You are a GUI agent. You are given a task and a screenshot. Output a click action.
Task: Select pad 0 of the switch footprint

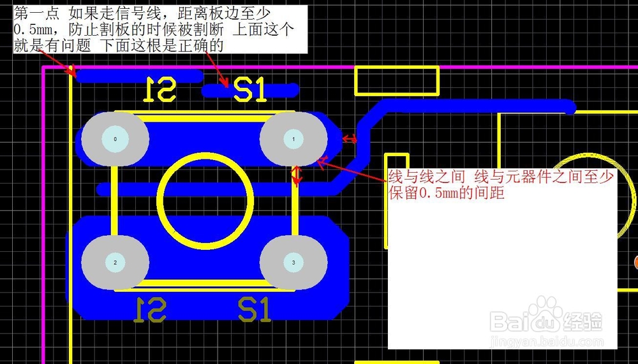click(x=115, y=139)
